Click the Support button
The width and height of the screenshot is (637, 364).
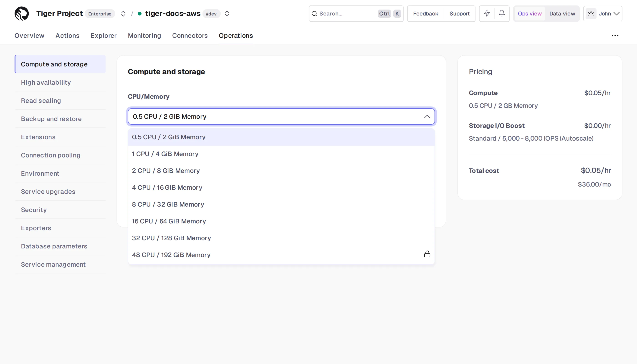point(460,14)
